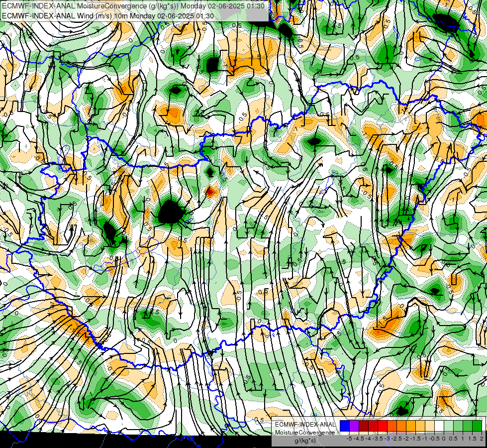
Task: Click the -4.5 tick label on the legend scale
Action: [360, 439]
